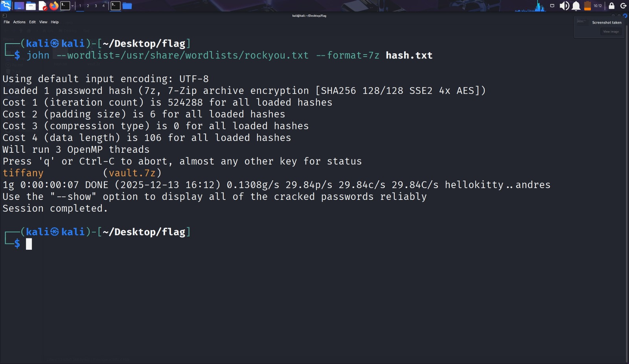Open the File menu
Viewport: 629px width, 364px height.
(7, 22)
